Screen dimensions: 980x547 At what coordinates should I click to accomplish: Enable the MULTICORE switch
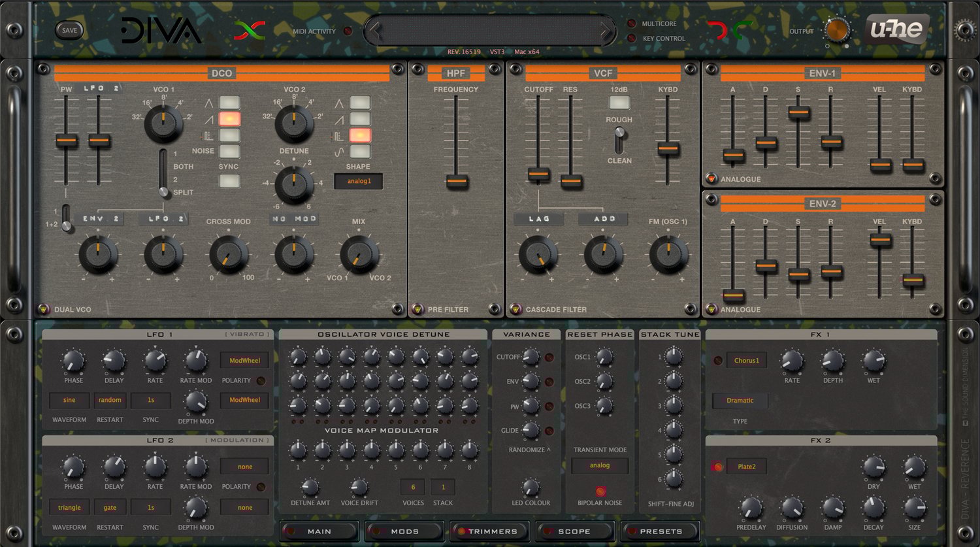(632, 24)
